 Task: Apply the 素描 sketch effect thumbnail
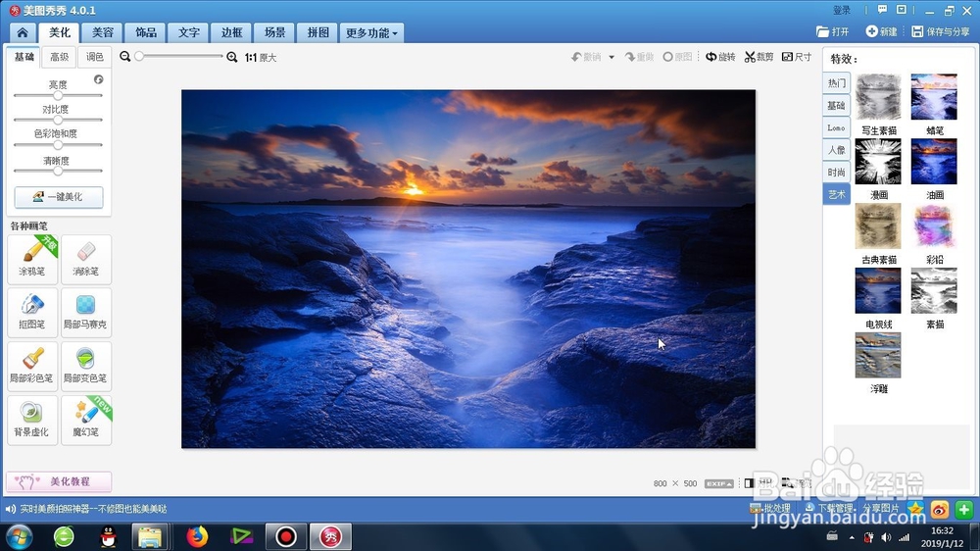click(x=934, y=290)
